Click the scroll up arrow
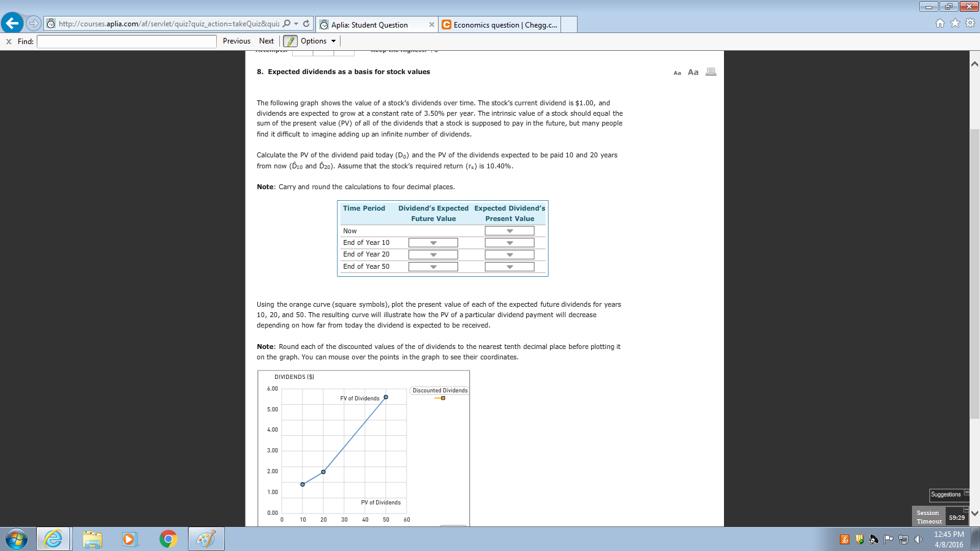 tap(974, 64)
